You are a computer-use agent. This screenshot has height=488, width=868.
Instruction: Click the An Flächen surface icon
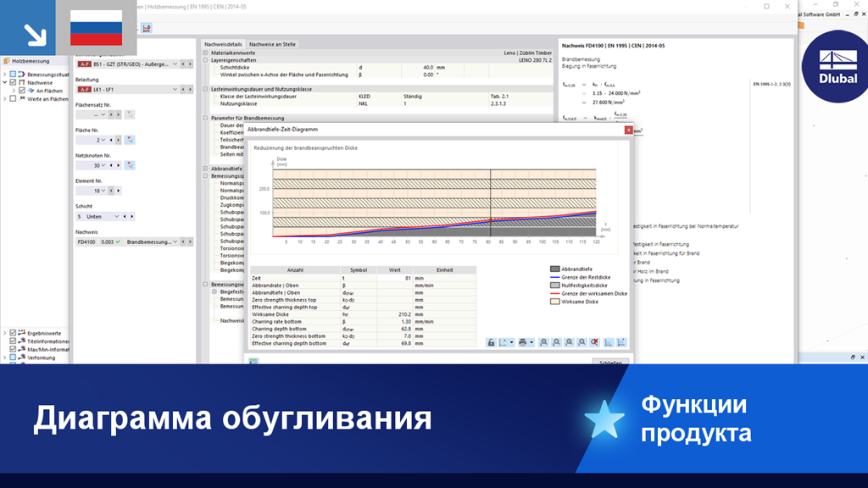pyautogui.click(x=31, y=91)
